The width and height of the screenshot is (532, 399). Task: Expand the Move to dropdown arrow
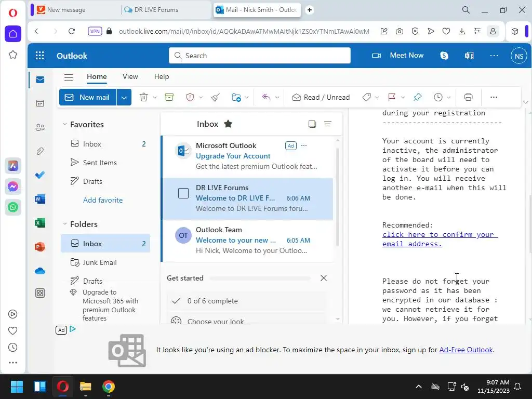(247, 97)
